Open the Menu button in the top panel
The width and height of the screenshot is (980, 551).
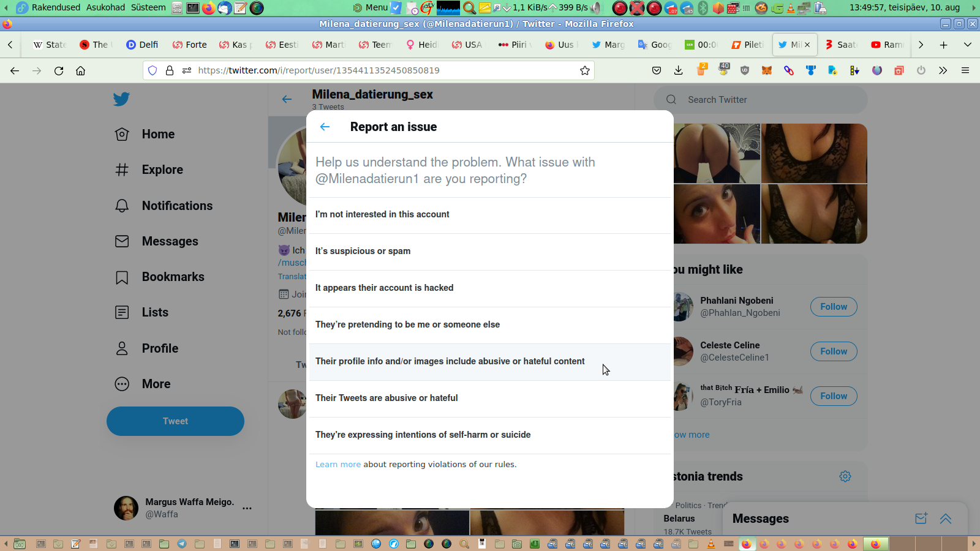pos(370,7)
